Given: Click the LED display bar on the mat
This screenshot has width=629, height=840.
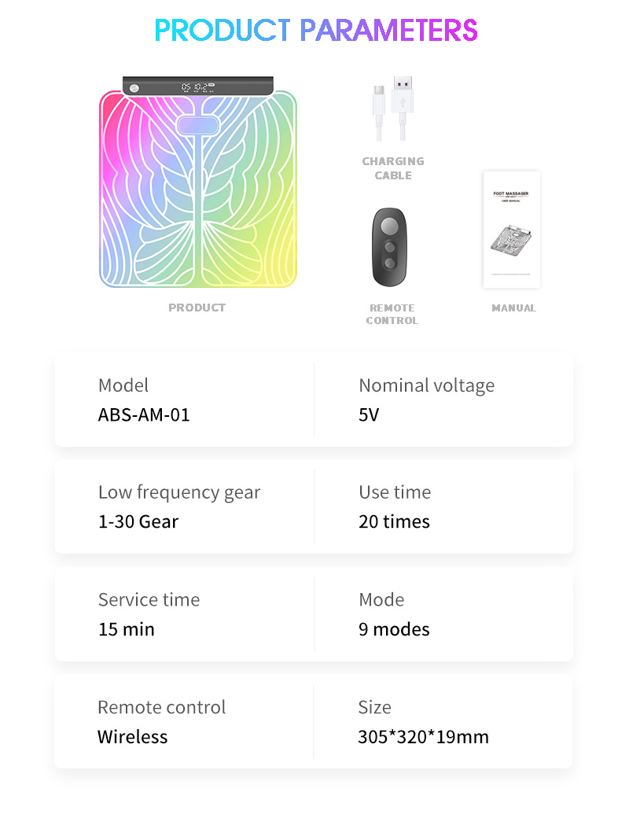Looking at the screenshot, I should point(198,87).
